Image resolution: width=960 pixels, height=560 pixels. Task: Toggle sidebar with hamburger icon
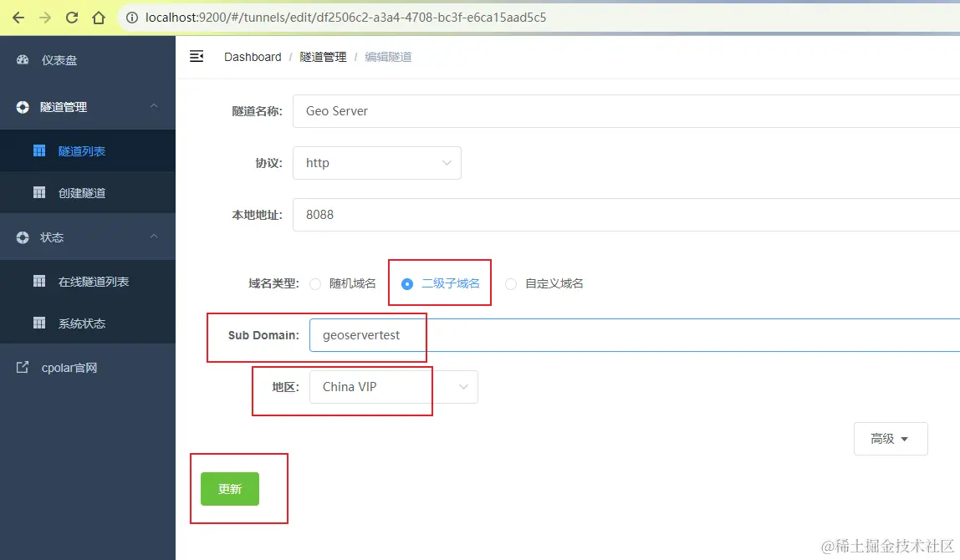coord(197,56)
